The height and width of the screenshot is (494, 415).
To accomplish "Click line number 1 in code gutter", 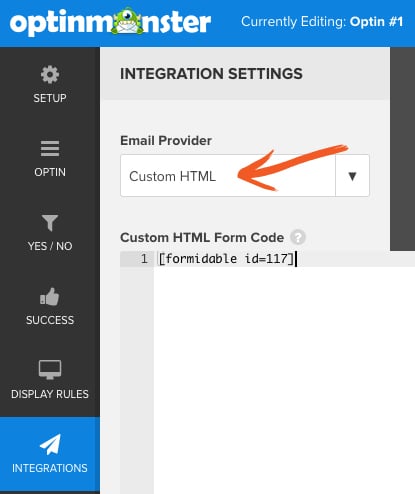I will pyautogui.click(x=144, y=259).
